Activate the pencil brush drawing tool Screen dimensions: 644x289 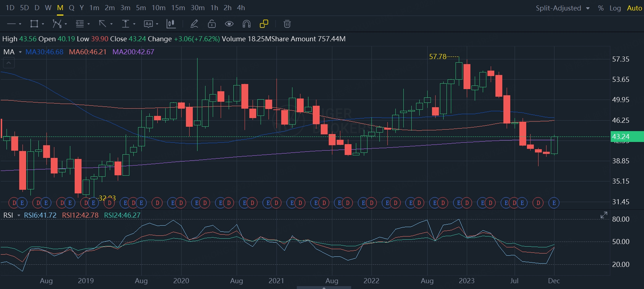click(x=194, y=24)
